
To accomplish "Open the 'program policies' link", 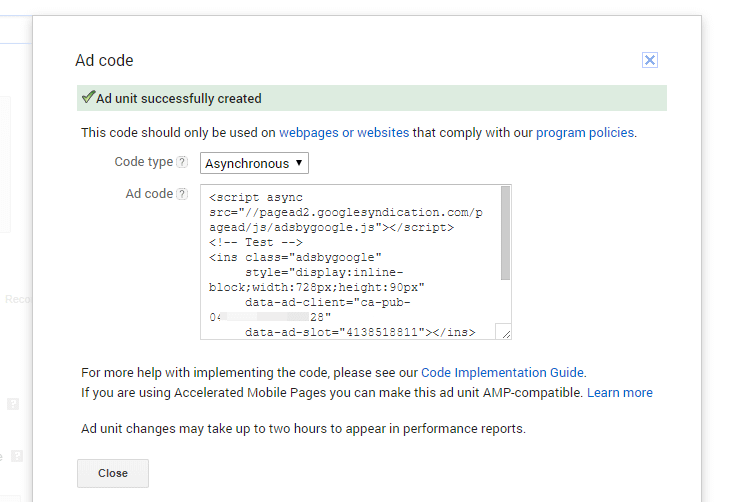I will 584,132.
